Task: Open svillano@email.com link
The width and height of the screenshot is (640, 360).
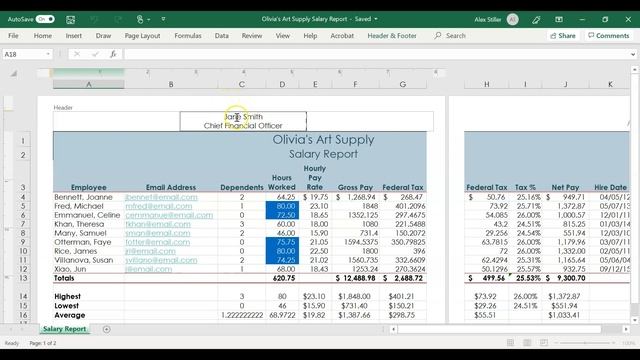Action: (x=161, y=260)
